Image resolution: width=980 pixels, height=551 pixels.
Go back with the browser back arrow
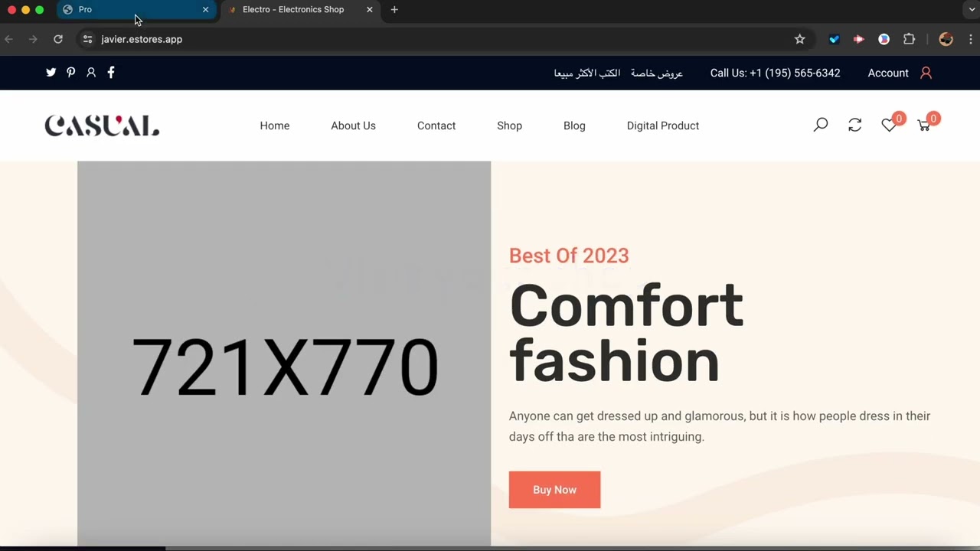click(x=9, y=39)
